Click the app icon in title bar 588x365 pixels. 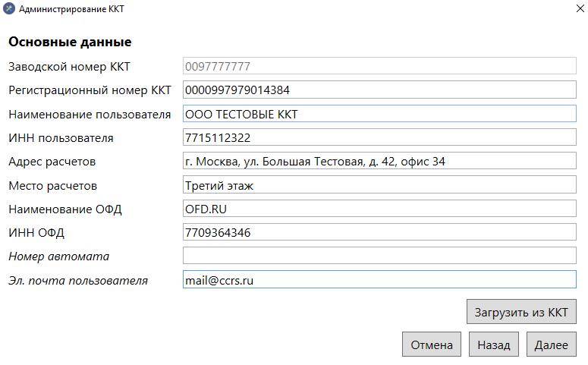point(9,8)
